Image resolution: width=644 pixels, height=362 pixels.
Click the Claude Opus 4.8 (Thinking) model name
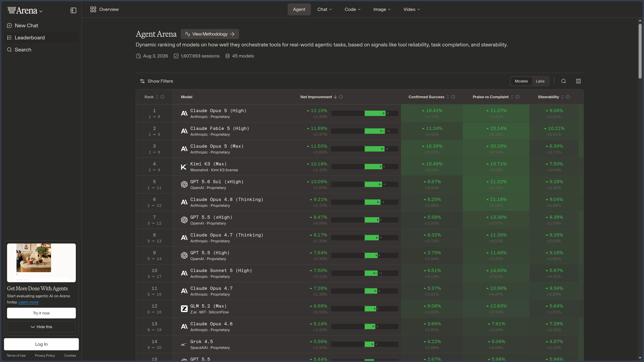point(227,199)
